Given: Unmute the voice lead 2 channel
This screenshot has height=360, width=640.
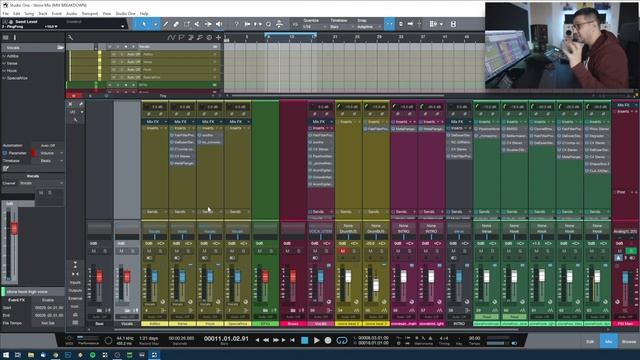Looking at the screenshot, I should (x=343, y=251).
